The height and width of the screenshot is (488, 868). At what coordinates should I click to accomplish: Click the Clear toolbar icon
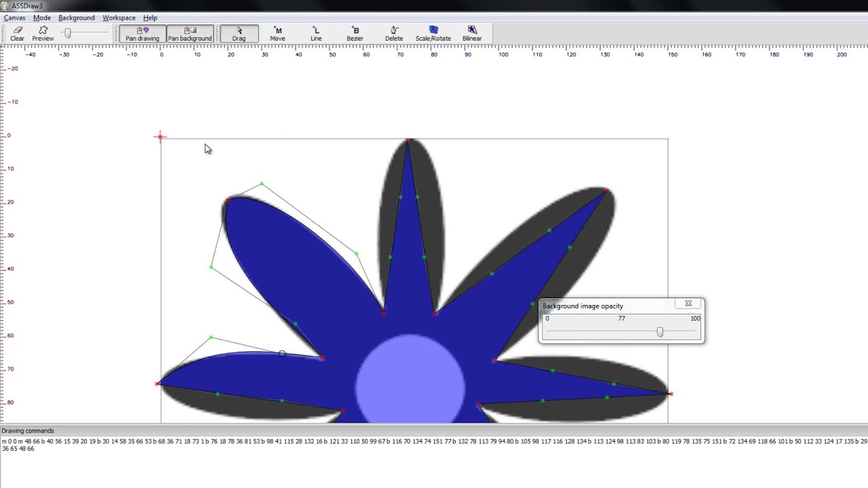click(x=17, y=34)
